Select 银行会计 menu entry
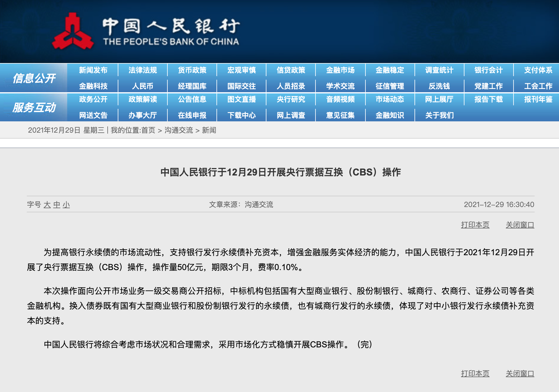Viewport: 559px width, 392px height. pos(489,70)
